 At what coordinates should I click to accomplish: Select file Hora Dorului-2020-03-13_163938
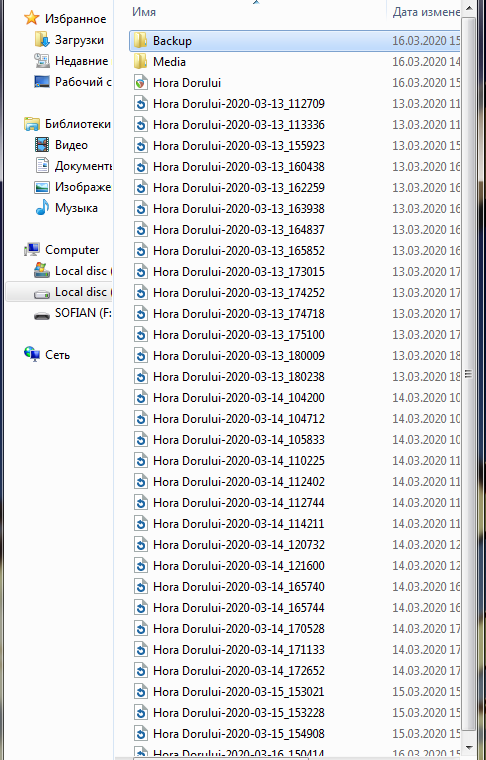[239, 209]
